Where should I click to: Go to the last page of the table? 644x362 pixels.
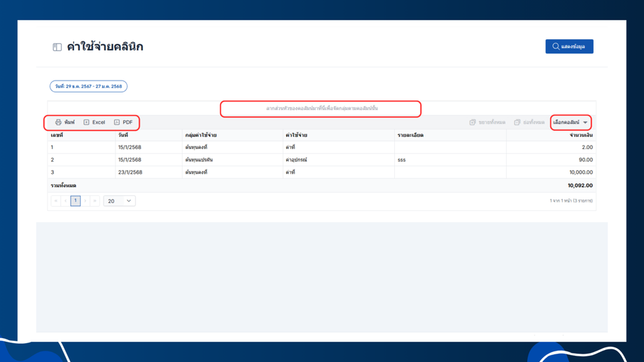(95, 201)
